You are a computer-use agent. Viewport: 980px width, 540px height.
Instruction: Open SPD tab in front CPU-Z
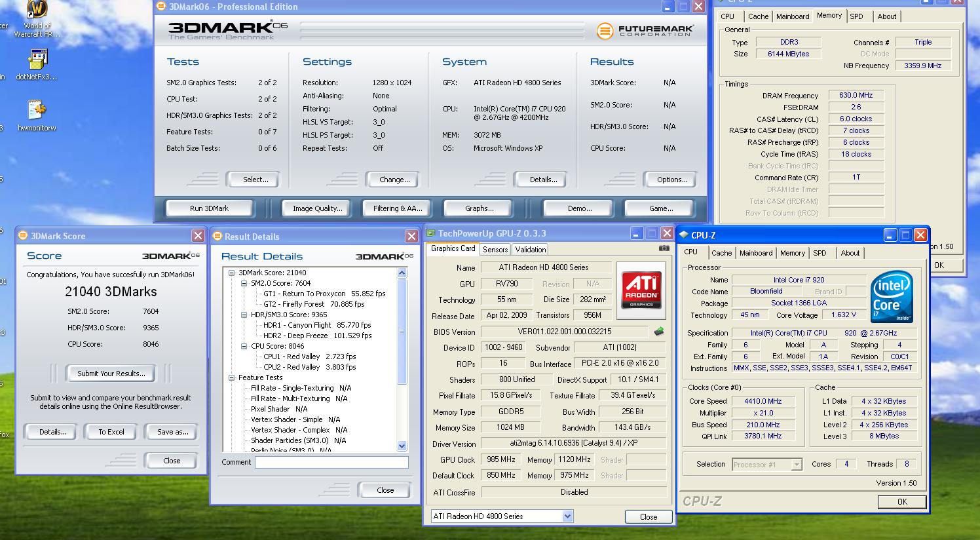pos(820,253)
